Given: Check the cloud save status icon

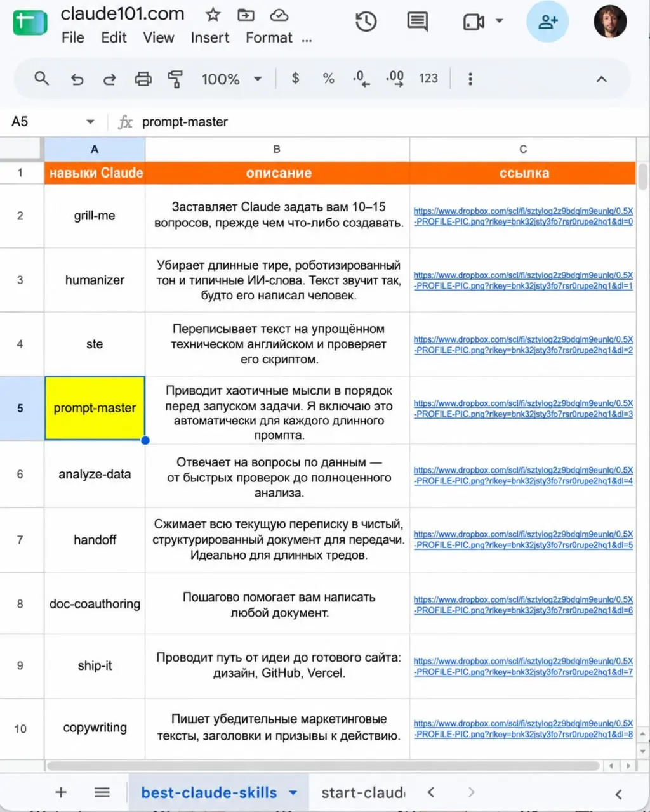Looking at the screenshot, I should [279, 15].
